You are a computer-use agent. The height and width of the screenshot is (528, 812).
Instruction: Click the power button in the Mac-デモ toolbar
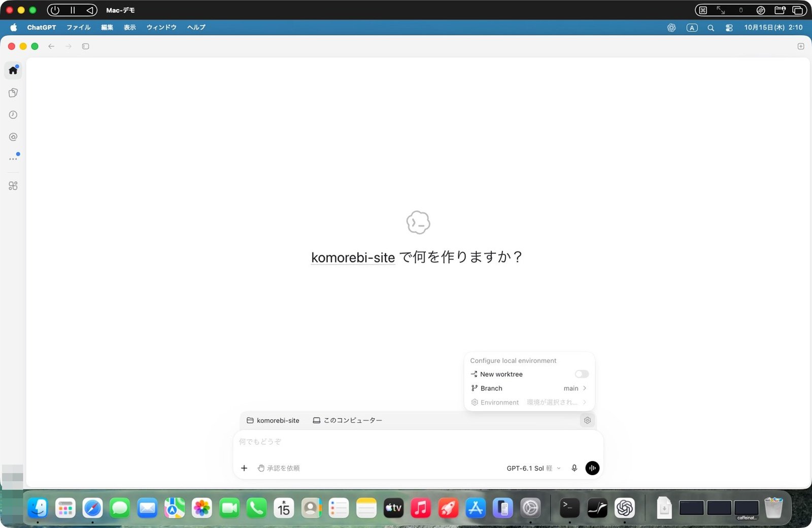[55, 10]
